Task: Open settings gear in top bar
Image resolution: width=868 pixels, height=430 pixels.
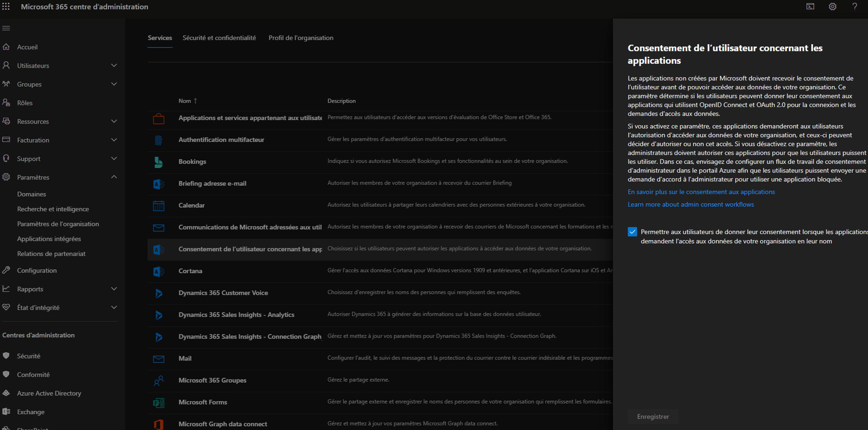Action: (x=833, y=6)
